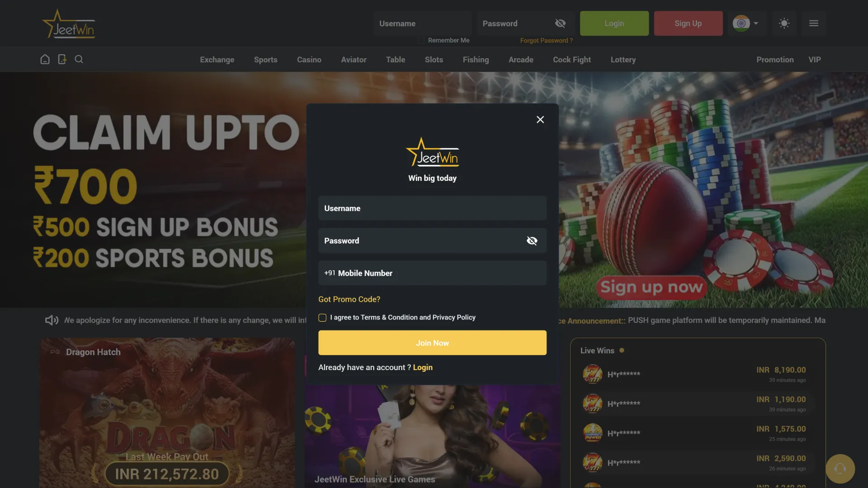Viewport: 868px width, 488px height.
Task: Toggle header password visibility eye icon
Action: click(x=560, y=23)
